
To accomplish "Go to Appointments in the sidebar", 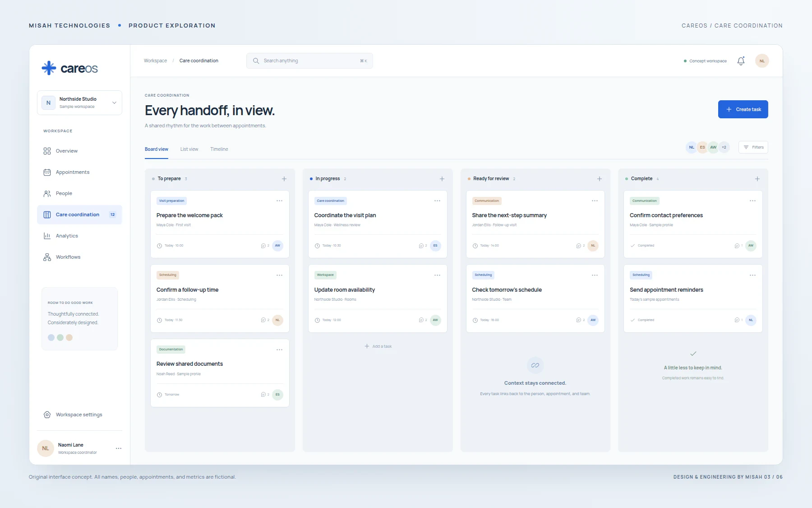I will click(x=79, y=172).
